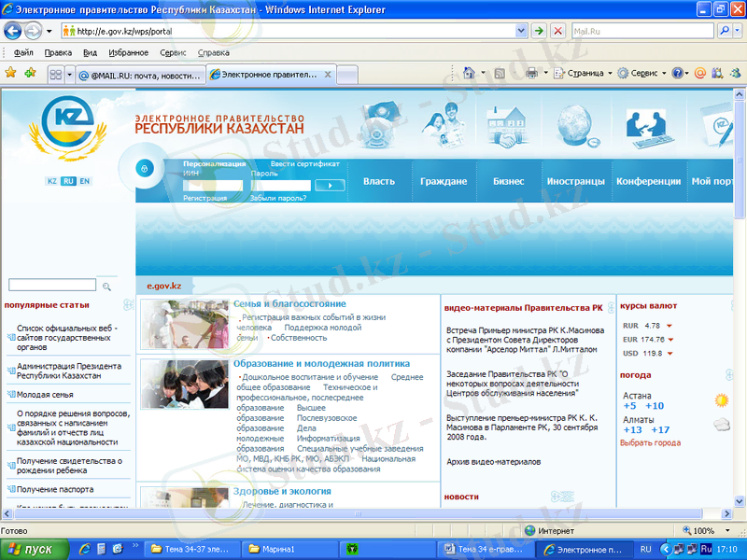Click the family Граждане header icon
Screen dimensions: 747x560
(444, 125)
